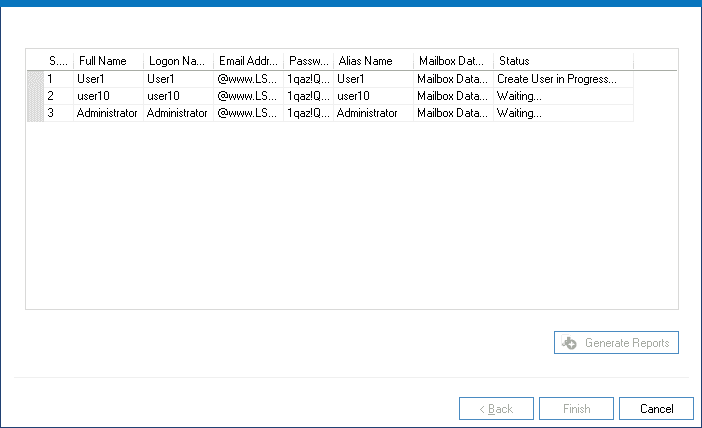The image size is (702, 428).
Task: Click the password cell in Administrator row
Action: (x=308, y=113)
